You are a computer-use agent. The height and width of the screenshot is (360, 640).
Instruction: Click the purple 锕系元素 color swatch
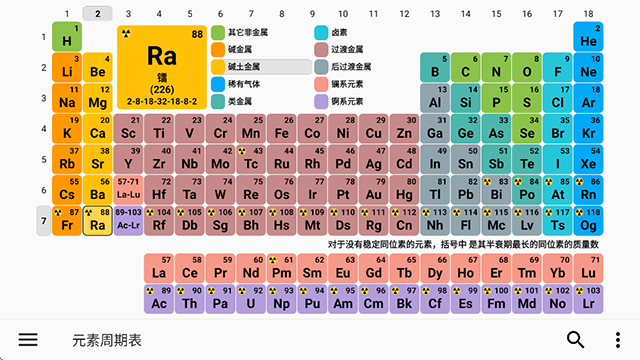point(321,101)
